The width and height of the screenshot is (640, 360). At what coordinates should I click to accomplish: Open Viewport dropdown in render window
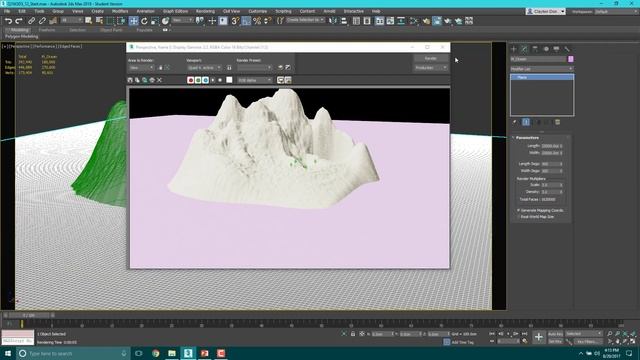coord(204,68)
